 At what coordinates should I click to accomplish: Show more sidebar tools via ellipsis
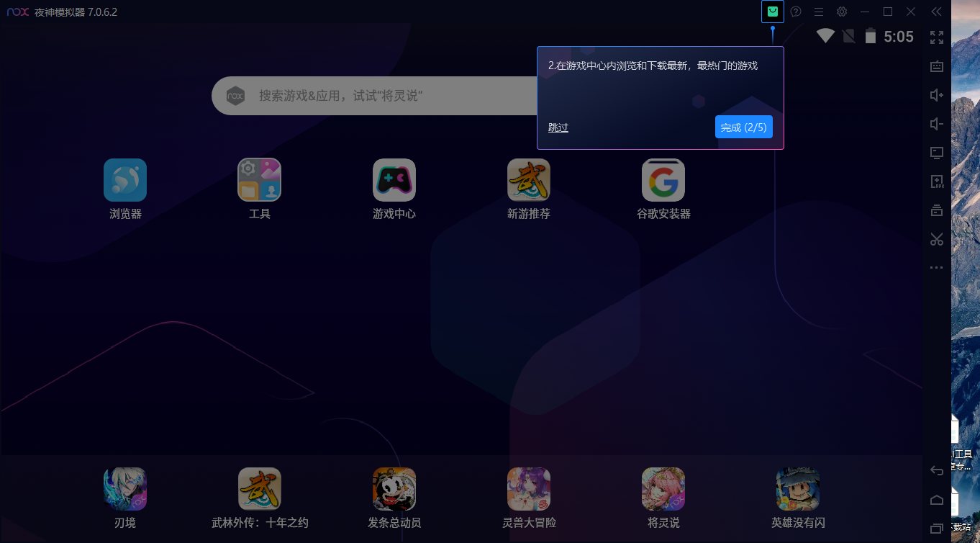(x=936, y=268)
